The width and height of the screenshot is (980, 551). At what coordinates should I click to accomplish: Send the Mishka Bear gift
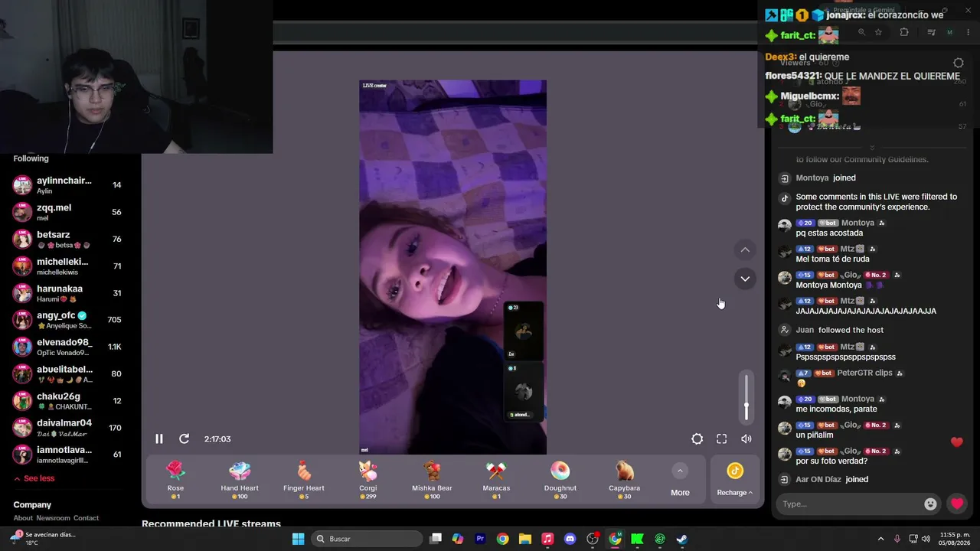point(432,480)
